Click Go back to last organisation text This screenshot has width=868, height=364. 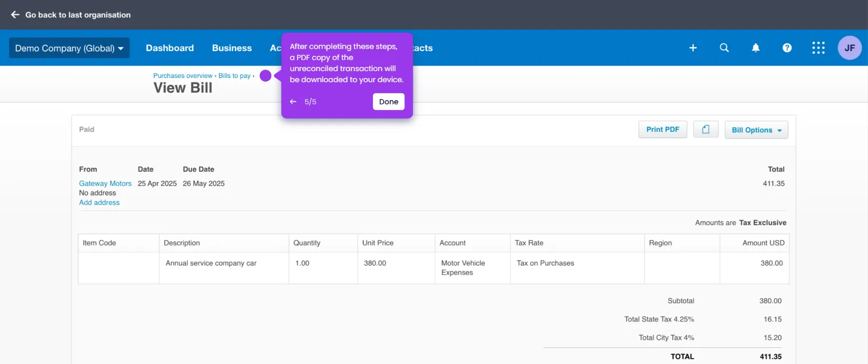coord(78,15)
